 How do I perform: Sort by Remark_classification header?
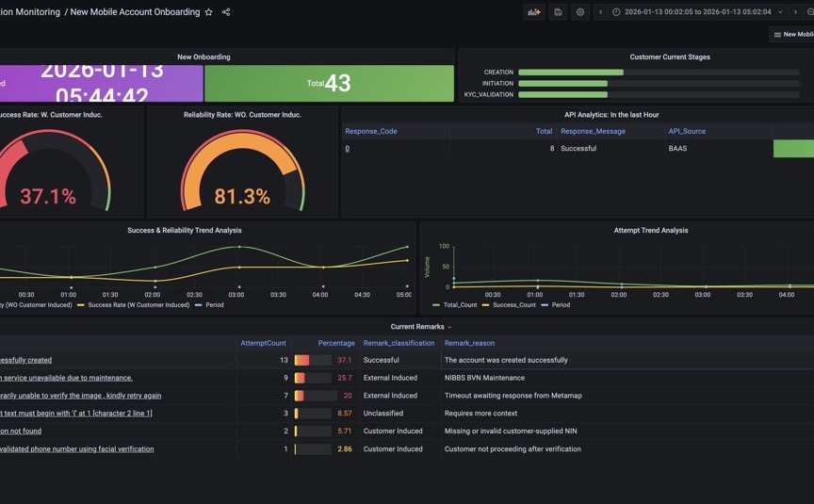399,343
